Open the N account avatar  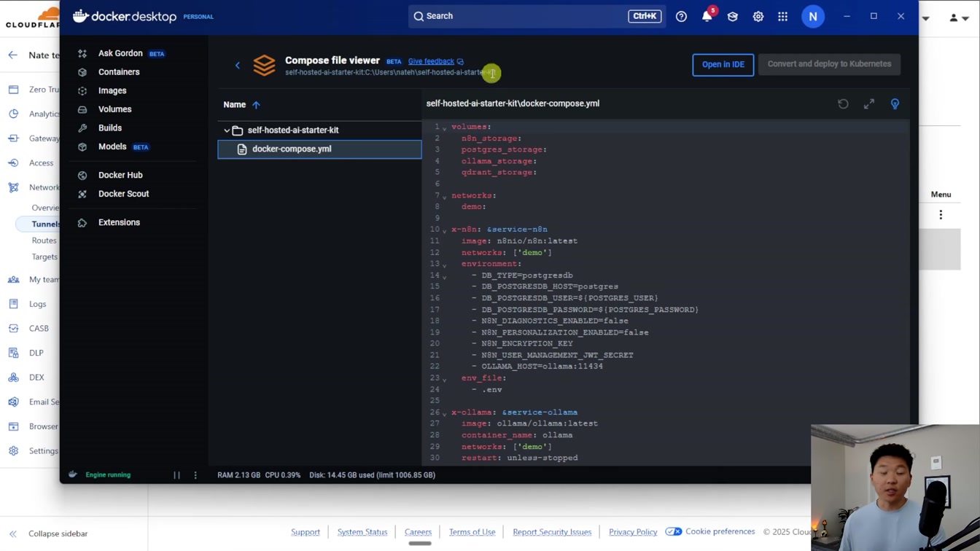coord(813,16)
